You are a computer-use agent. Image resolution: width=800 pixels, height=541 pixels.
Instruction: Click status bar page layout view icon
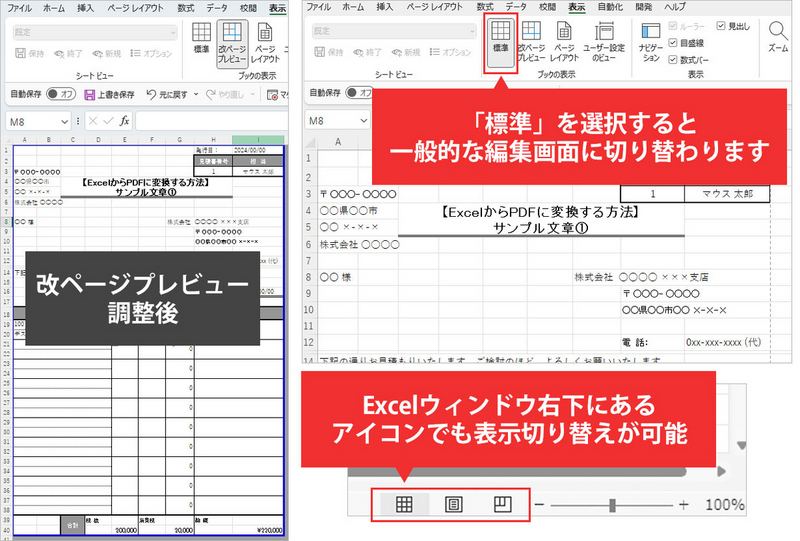453,504
